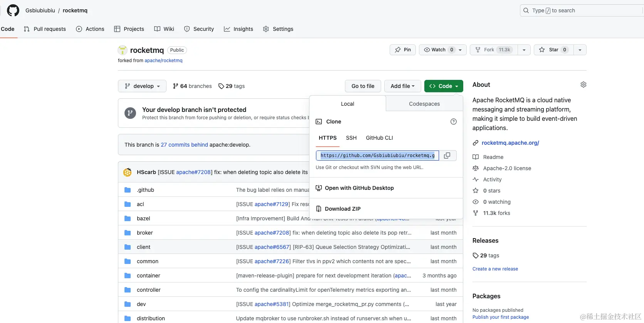Pin the repository with Pin button
644x323 pixels.
[x=403, y=50]
